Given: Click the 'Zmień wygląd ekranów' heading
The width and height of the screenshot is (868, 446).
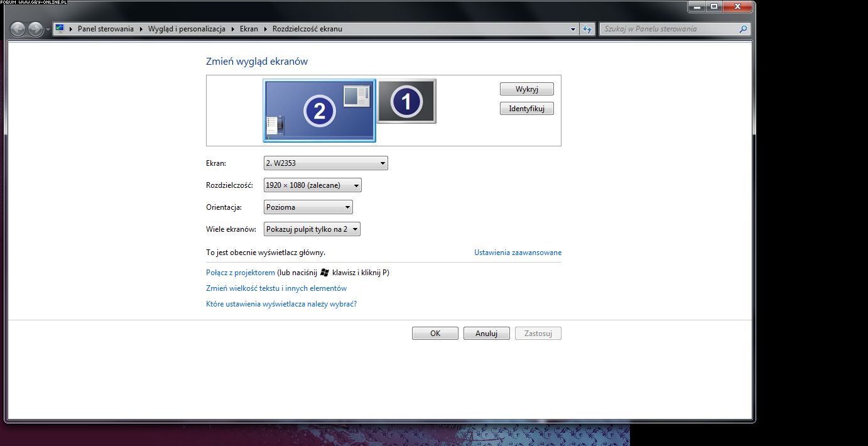Looking at the screenshot, I should point(257,62).
